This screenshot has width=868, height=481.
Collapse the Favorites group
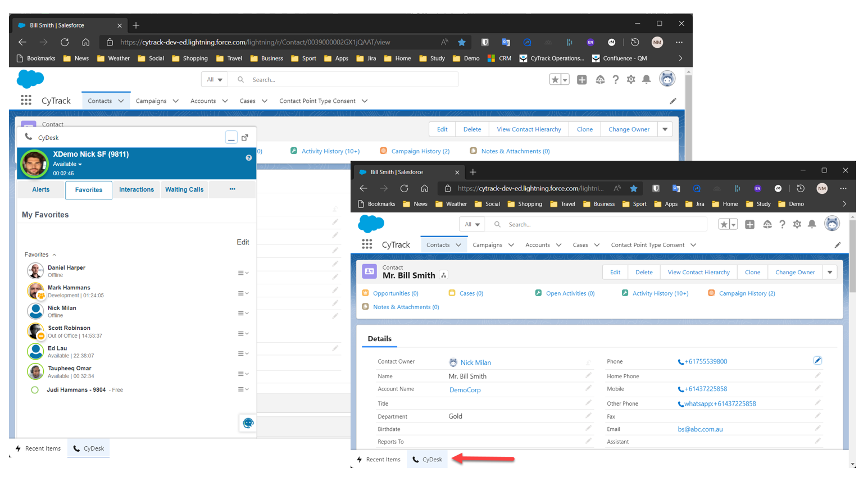(40, 255)
